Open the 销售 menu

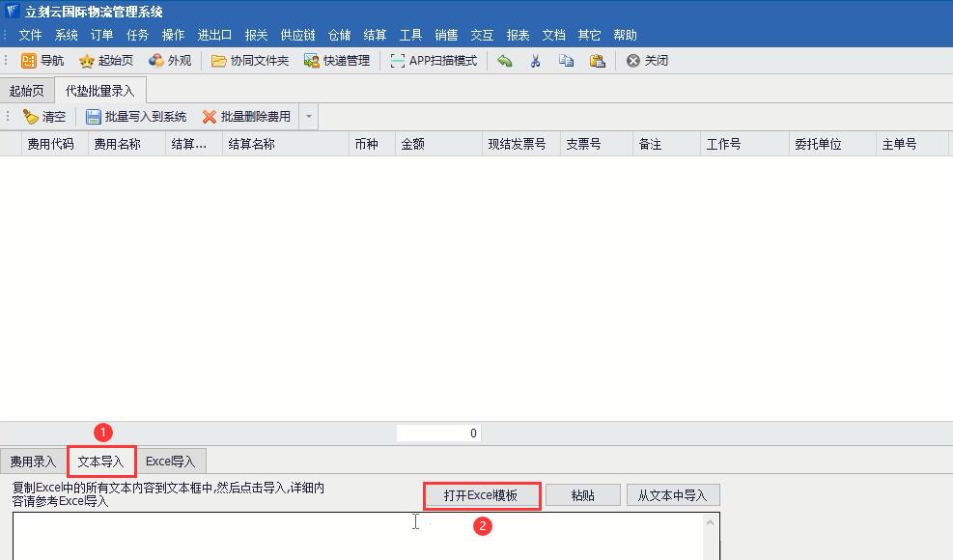[447, 36]
